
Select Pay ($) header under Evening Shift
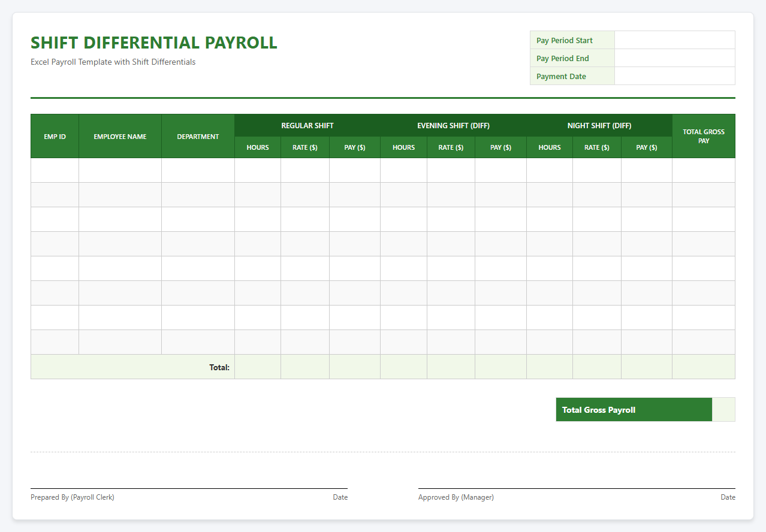click(x=500, y=147)
